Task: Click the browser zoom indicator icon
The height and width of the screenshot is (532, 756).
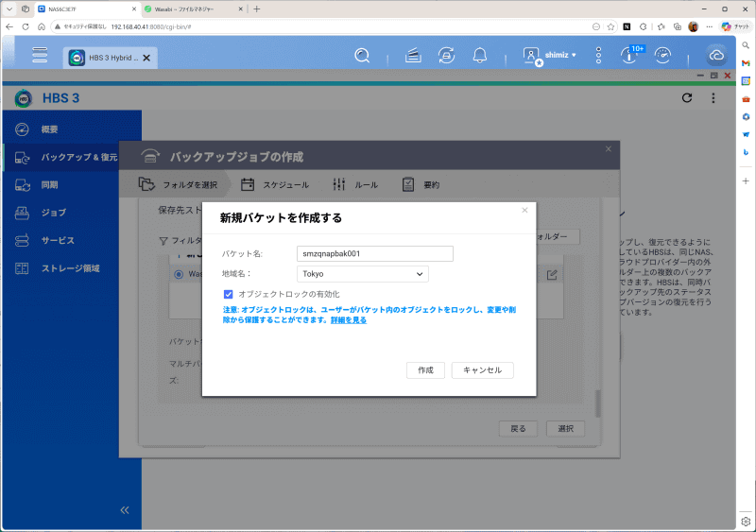Action: (596, 27)
